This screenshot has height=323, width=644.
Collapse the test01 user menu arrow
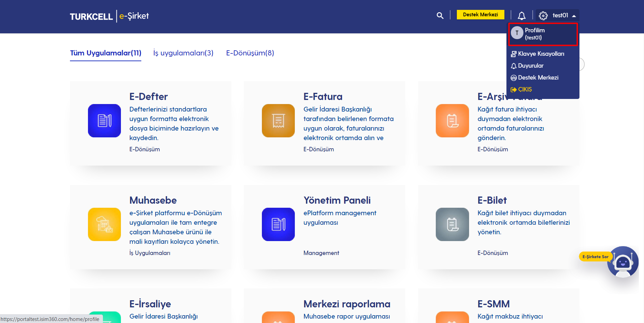[574, 16]
